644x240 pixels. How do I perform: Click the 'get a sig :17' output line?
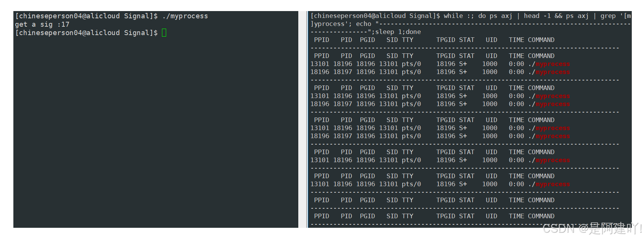click(x=42, y=24)
